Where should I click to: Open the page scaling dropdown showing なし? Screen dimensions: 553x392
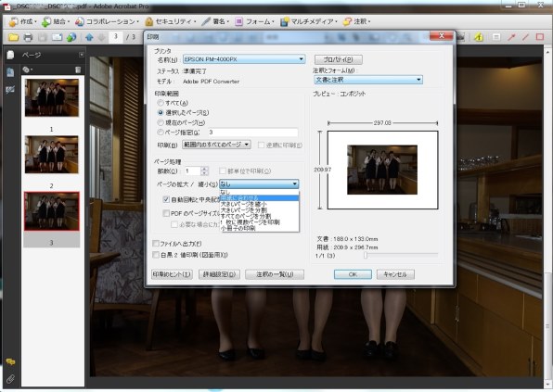pyautogui.click(x=259, y=183)
